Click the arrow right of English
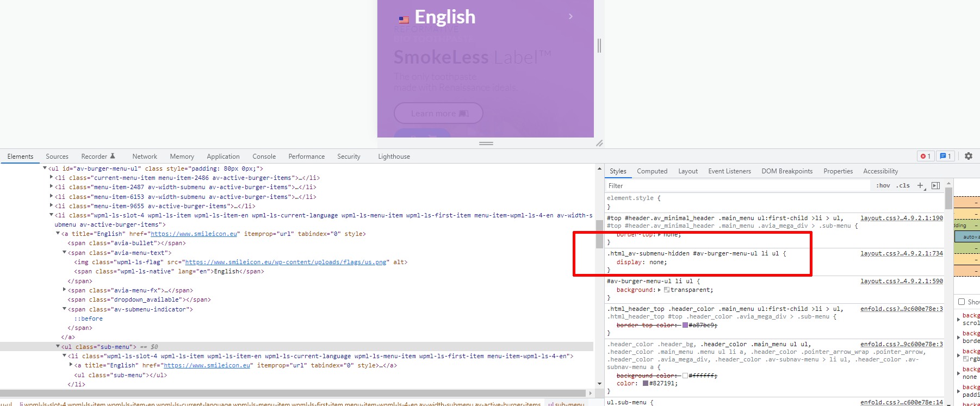 (570, 17)
